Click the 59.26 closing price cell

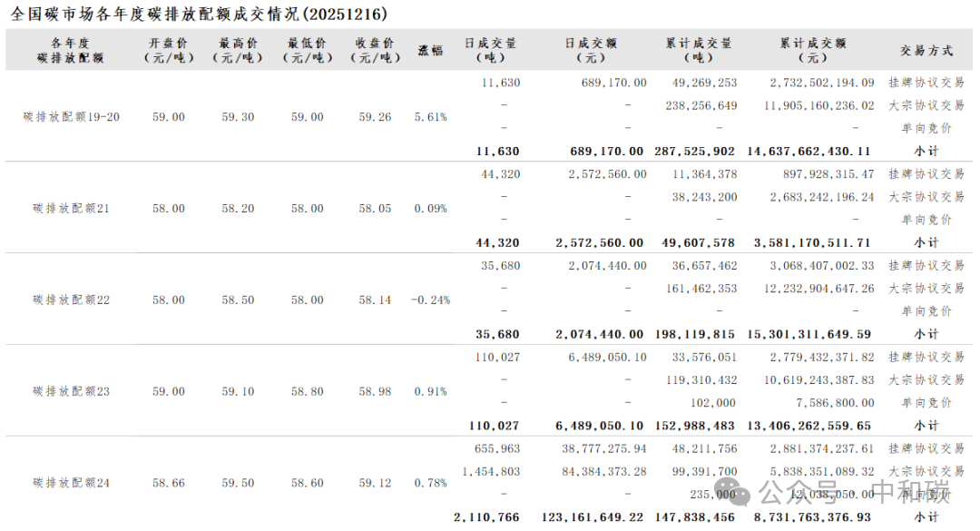(x=375, y=117)
